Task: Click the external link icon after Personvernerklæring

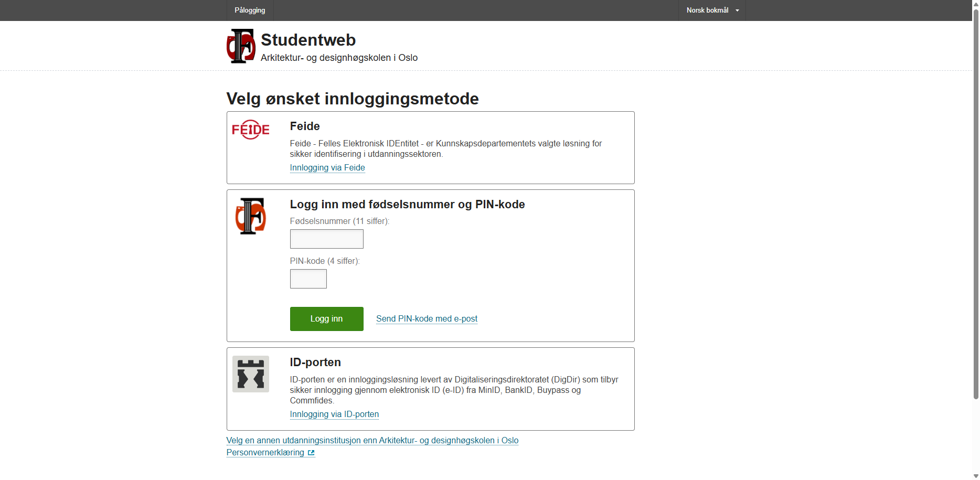Action: (311, 453)
